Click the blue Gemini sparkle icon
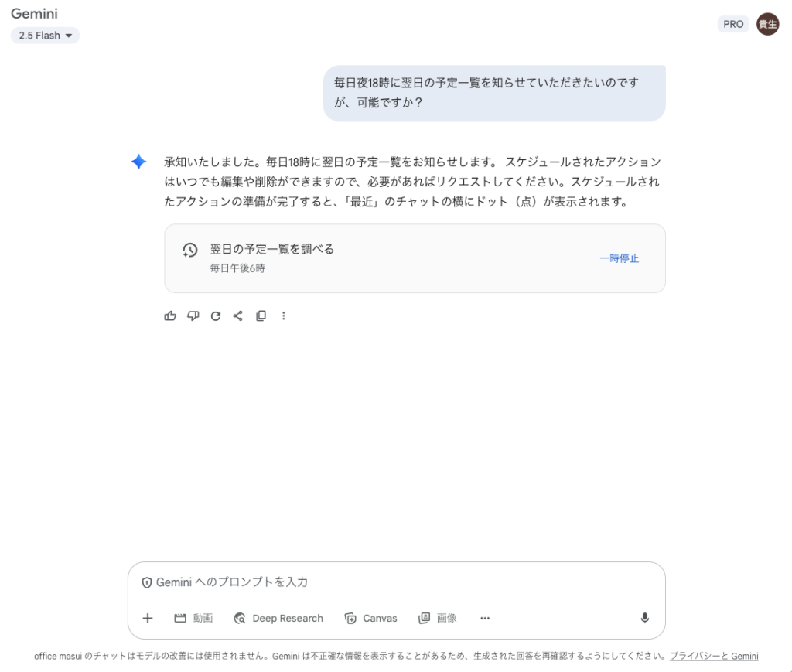This screenshot has height=672, width=792. (138, 162)
